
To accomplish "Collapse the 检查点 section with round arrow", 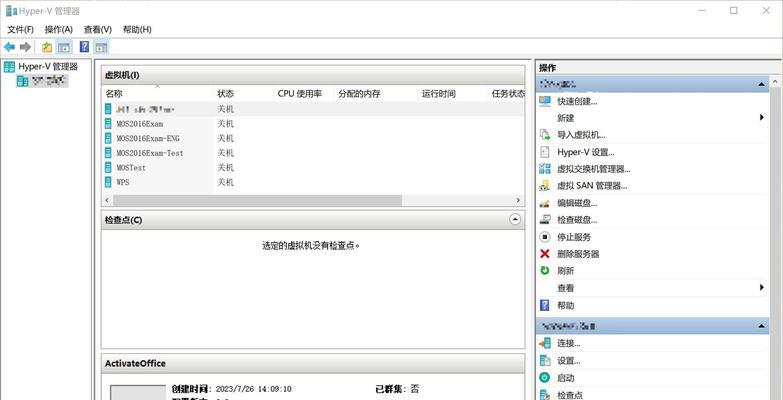I will tap(515, 219).
